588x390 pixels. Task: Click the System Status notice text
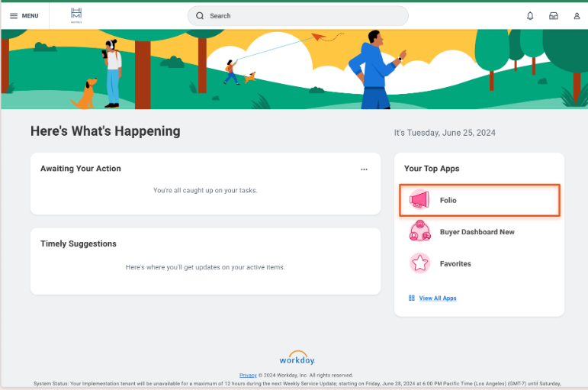pos(297,384)
